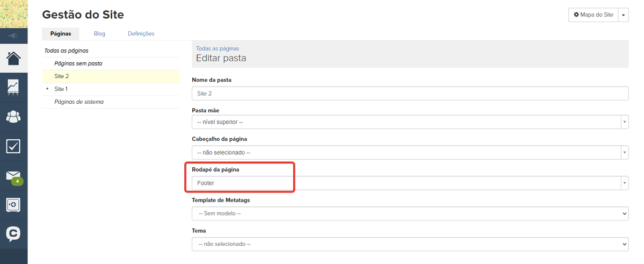Open the Cabeçalho da página dropdown

pos(410,153)
